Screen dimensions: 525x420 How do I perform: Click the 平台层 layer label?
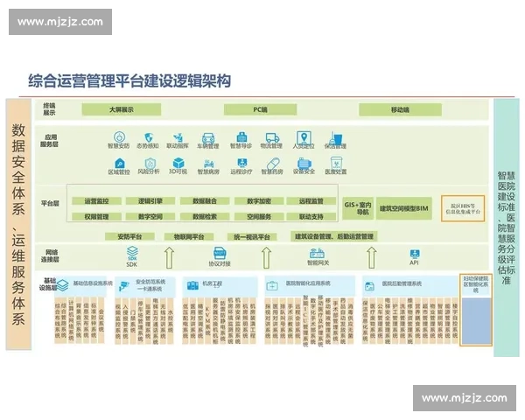click(x=50, y=203)
